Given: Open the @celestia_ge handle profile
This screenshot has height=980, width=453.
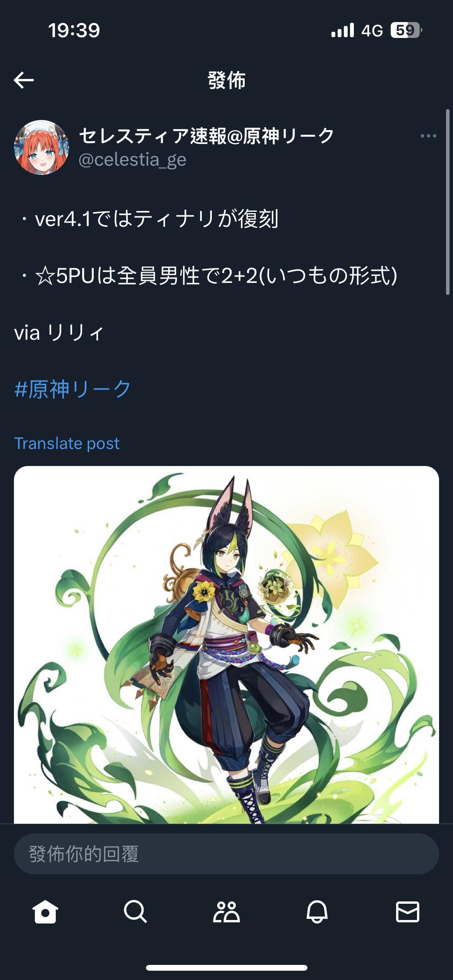Looking at the screenshot, I should pyautogui.click(x=132, y=160).
